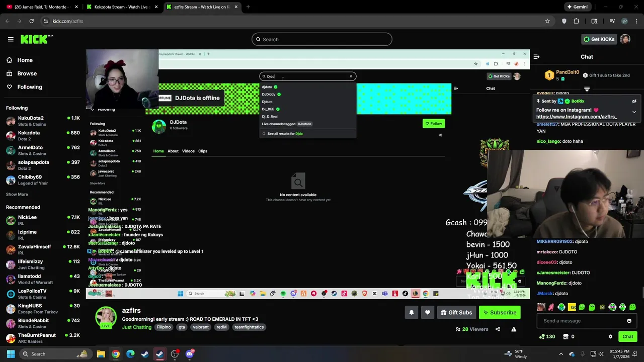Open the channel points 130 balance
The width and height of the screenshot is (644, 362).
tap(547, 337)
